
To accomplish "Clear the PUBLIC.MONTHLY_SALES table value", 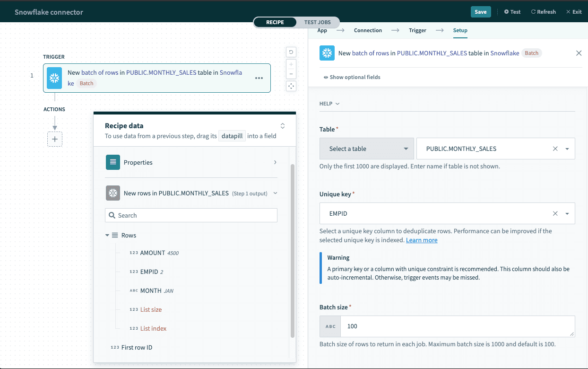I will pos(555,149).
